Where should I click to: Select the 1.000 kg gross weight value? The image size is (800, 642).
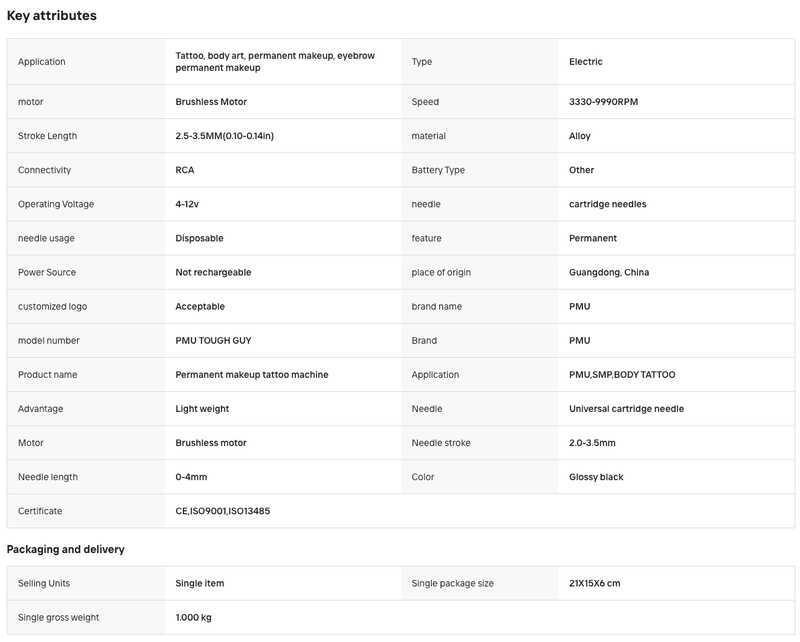(x=193, y=618)
